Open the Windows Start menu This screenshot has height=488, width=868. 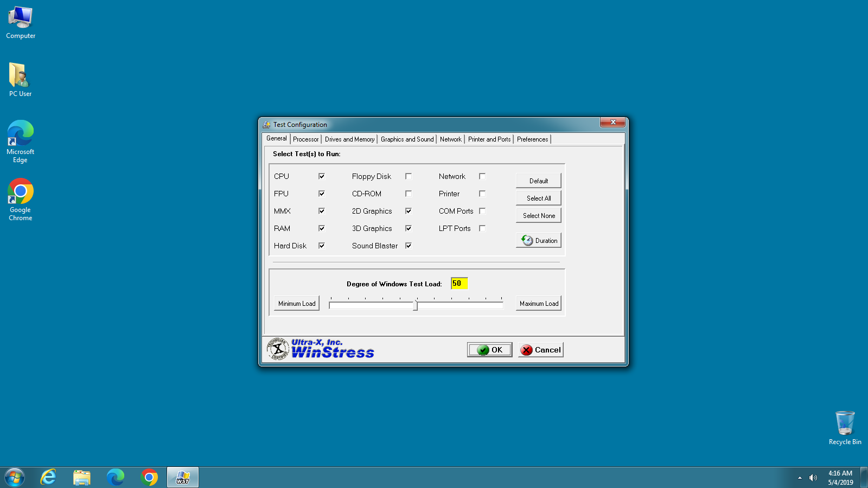(15, 478)
